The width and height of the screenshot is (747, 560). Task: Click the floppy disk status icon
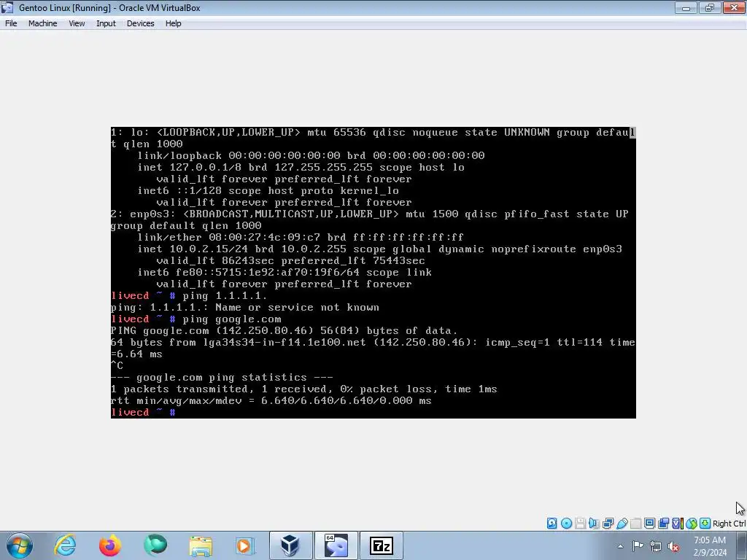click(580, 524)
